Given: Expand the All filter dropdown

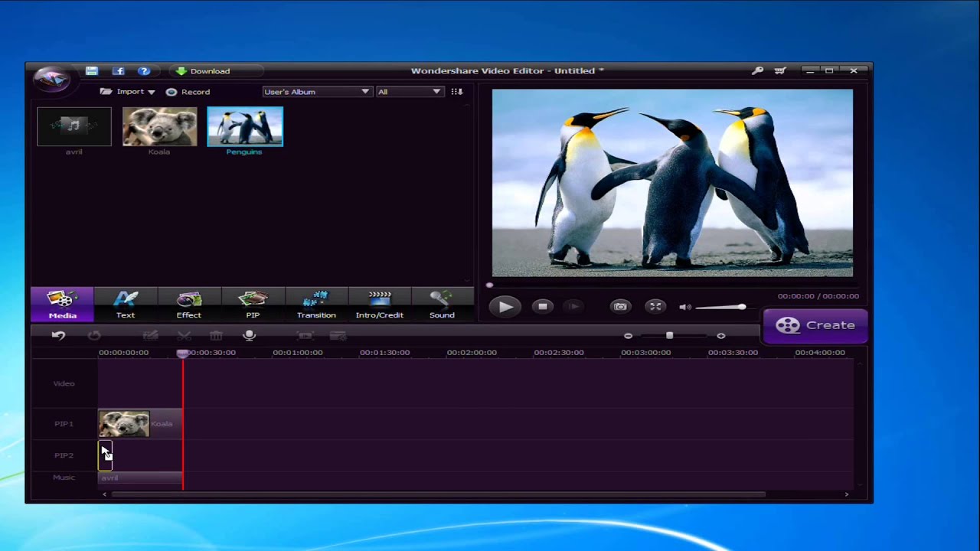Looking at the screenshot, I should 410,92.
